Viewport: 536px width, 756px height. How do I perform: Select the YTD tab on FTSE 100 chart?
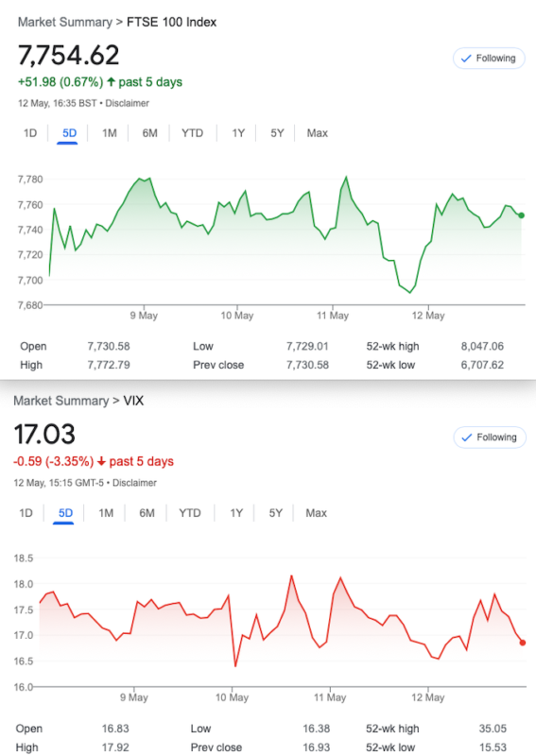coord(192,133)
